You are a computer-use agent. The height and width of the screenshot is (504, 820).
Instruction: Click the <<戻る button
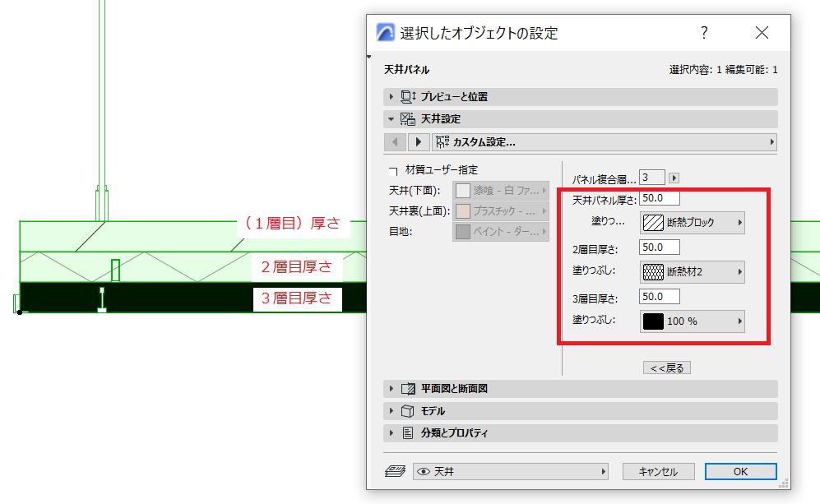click(x=667, y=368)
